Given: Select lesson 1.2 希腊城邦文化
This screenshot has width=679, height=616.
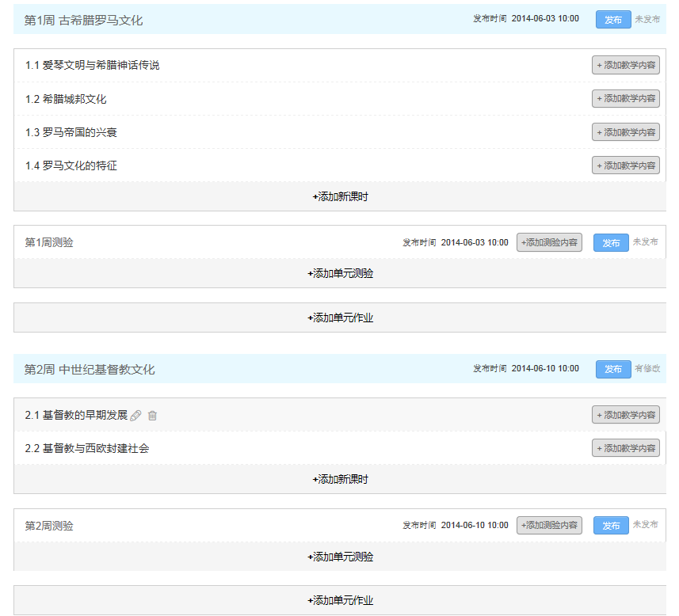Looking at the screenshot, I should pos(66,99).
